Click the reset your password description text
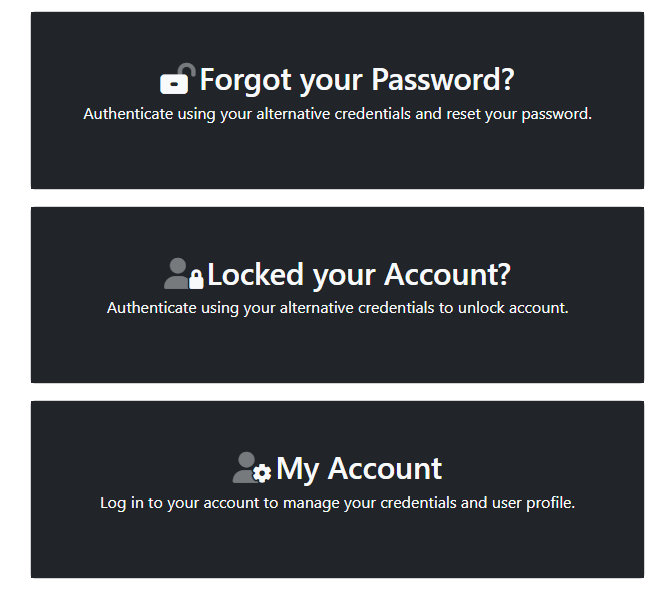 337,114
